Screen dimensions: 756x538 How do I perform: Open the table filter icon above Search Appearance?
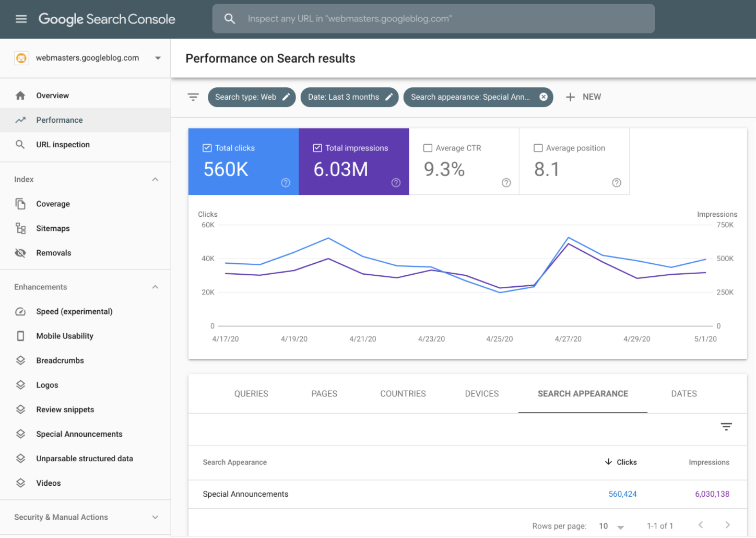coord(726,426)
